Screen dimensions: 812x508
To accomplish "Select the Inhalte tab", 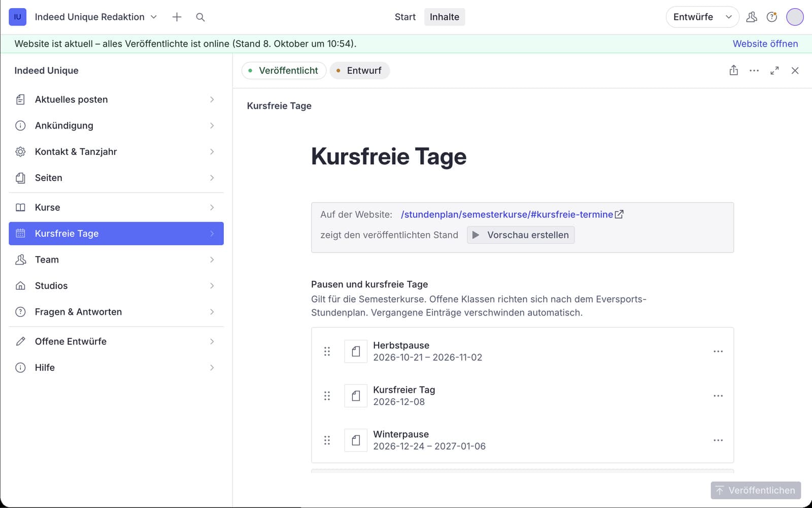I will 445,17.
